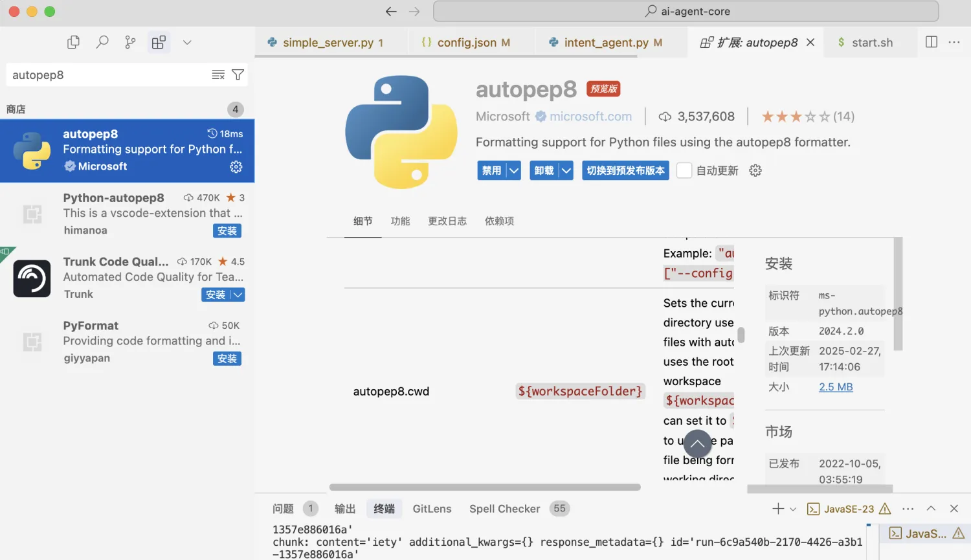Viewport: 971px width, 560px height.
Task: Click the autopep8.cwd setting name
Action: (391, 392)
